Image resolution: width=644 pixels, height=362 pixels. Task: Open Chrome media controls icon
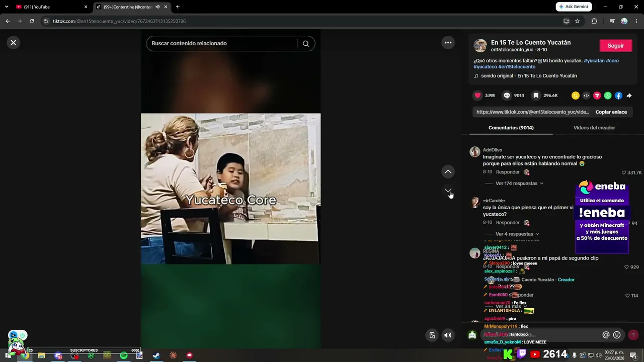pyautogui.click(x=612, y=21)
